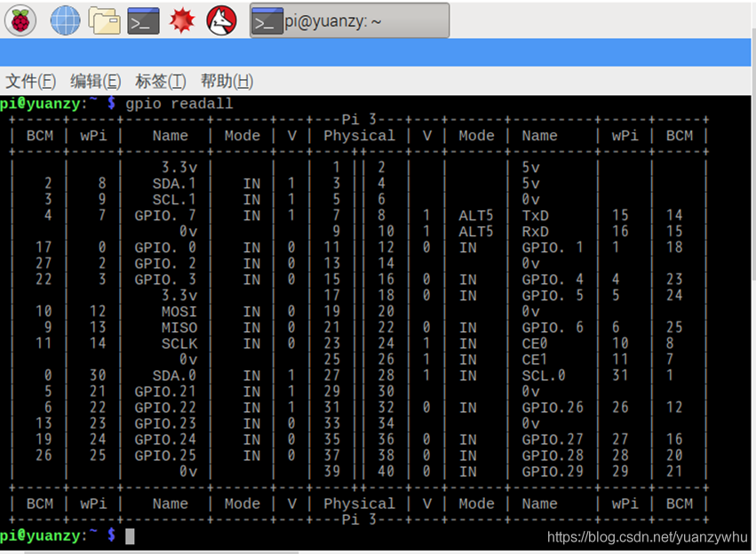Click the 'GPIO. 0' name cell
This screenshot has width=756, height=554.
[165, 248]
